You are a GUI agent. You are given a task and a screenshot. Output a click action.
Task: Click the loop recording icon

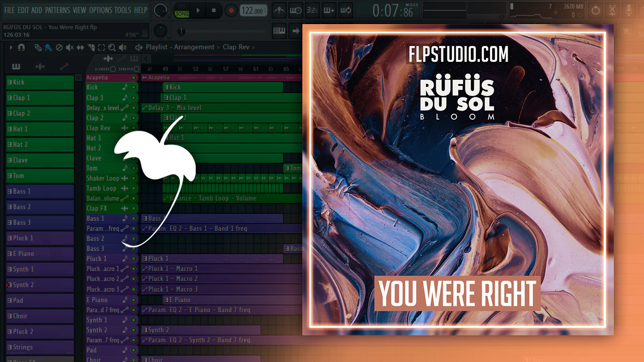click(x=345, y=10)
